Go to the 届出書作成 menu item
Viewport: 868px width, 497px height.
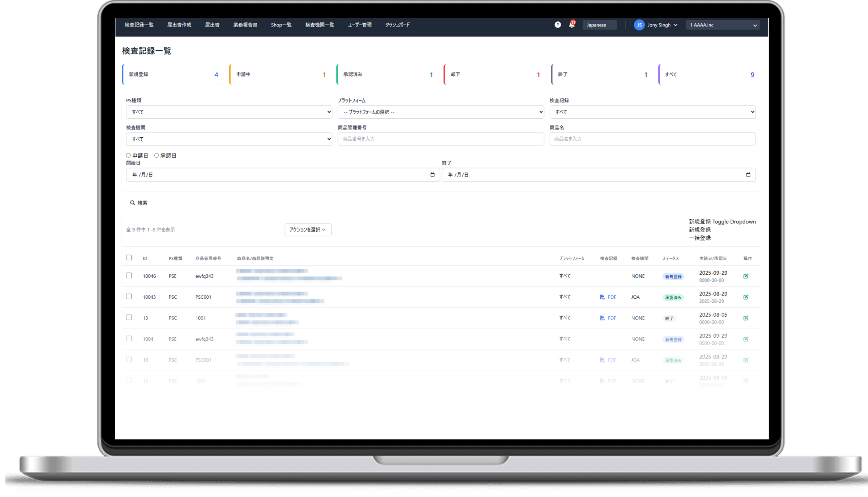179,25
